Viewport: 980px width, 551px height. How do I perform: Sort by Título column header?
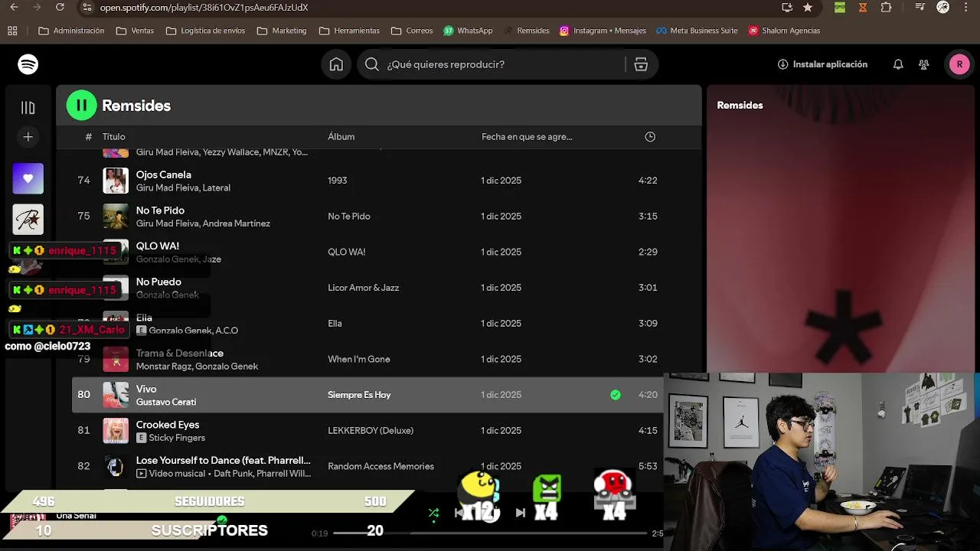pos(114,137)
